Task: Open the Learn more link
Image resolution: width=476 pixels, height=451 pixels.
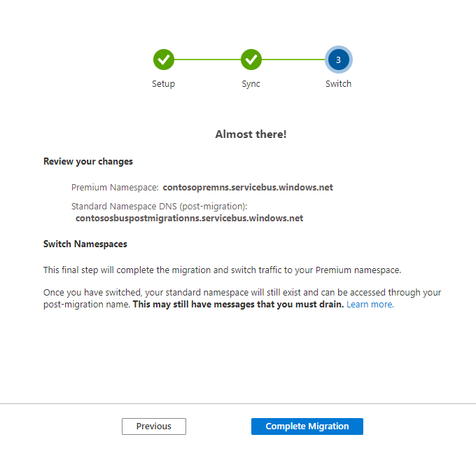Action: pyautogui.click(x=370, y=305)
